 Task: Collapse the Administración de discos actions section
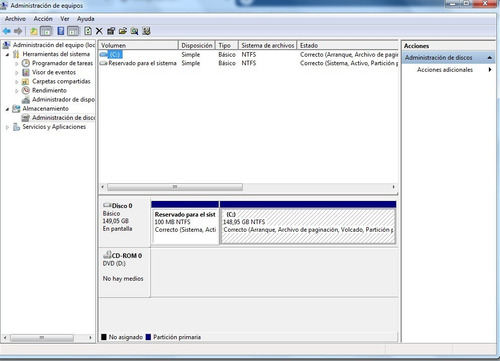489,58
